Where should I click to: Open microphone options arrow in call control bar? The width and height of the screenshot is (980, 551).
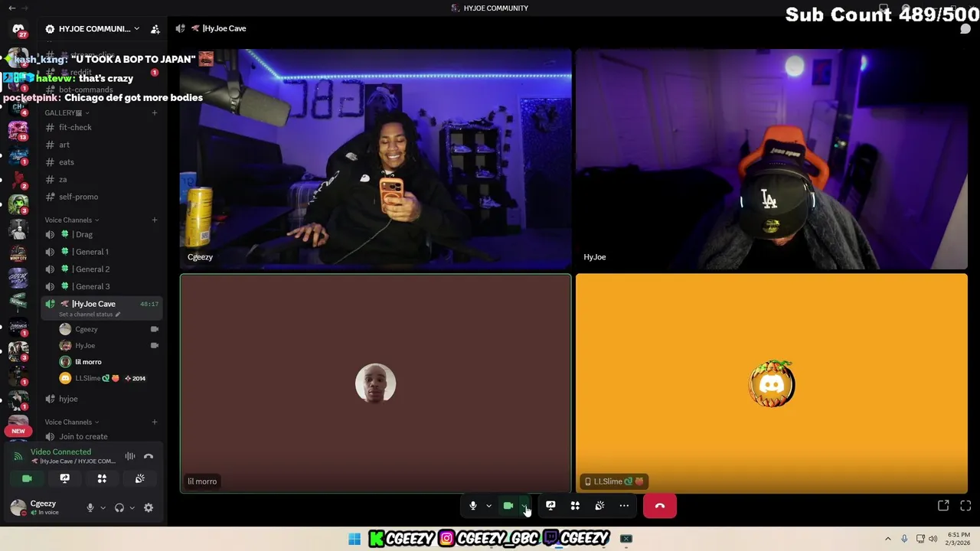click(x=488, y=506)
